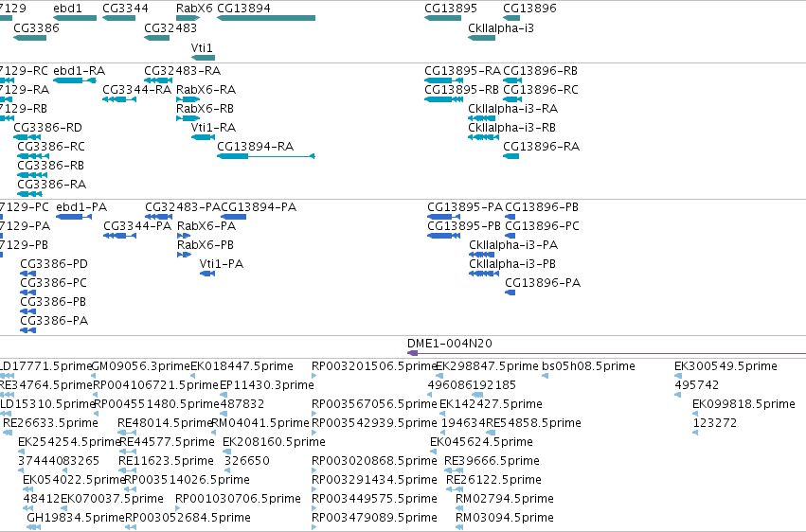Select the 'ebd1' gene label
The width and height of the screenshot is (806, 532).
pos(67,9)
